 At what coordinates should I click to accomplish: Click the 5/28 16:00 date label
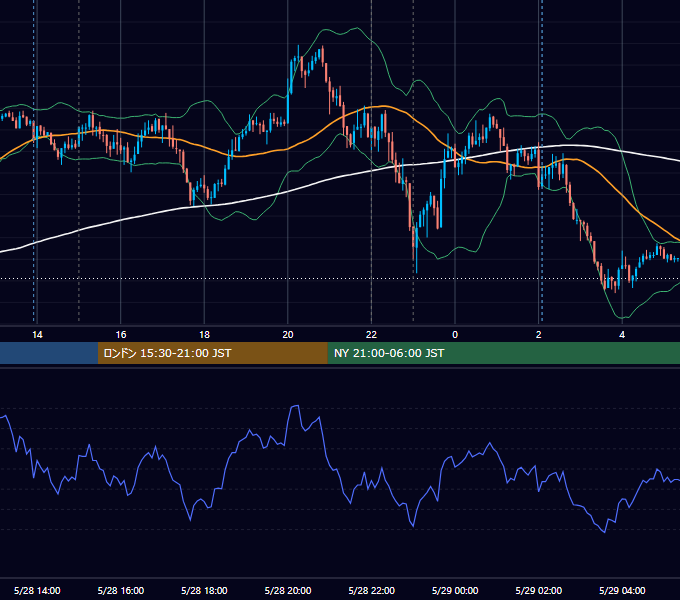click(121, 590)
